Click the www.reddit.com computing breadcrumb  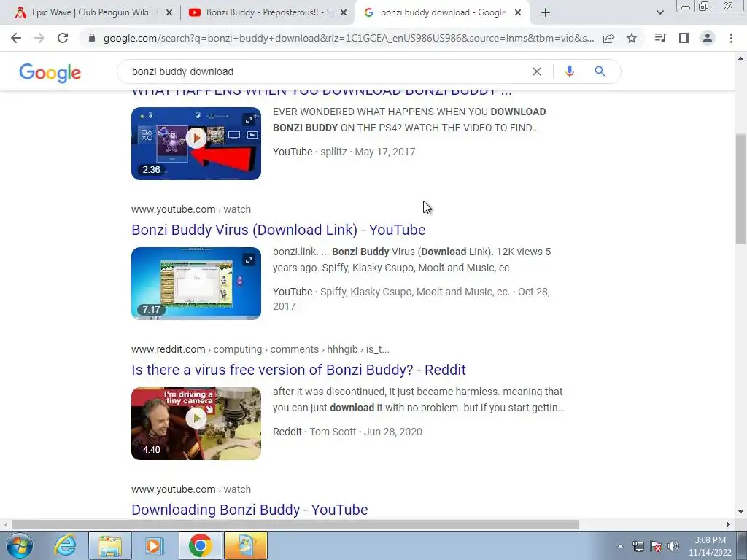[x=260, y=349]
